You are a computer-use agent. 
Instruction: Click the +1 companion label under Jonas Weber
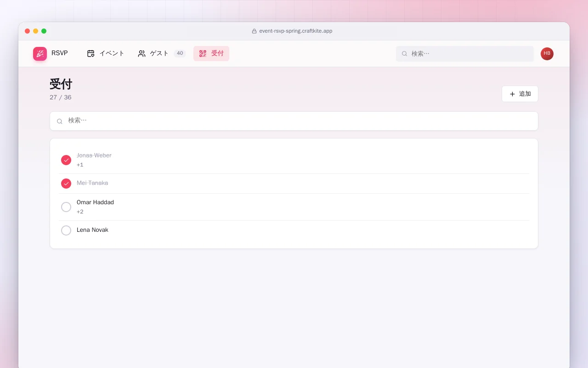point(80,165)
